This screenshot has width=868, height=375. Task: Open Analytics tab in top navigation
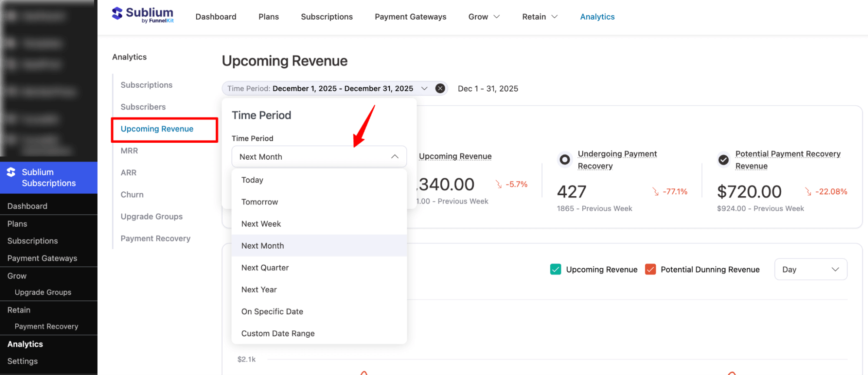pyautogui.click(x=597, y=17)
